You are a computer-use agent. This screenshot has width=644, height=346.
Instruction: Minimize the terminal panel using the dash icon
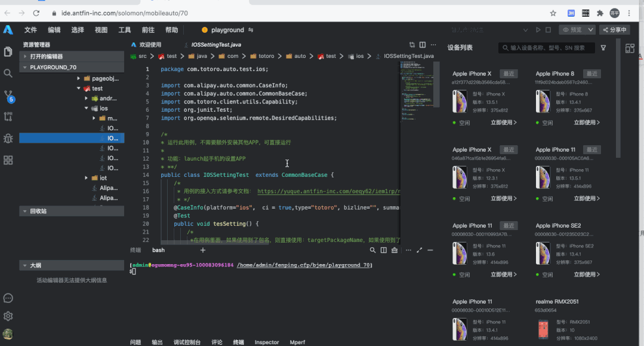[x=430, y=250]
